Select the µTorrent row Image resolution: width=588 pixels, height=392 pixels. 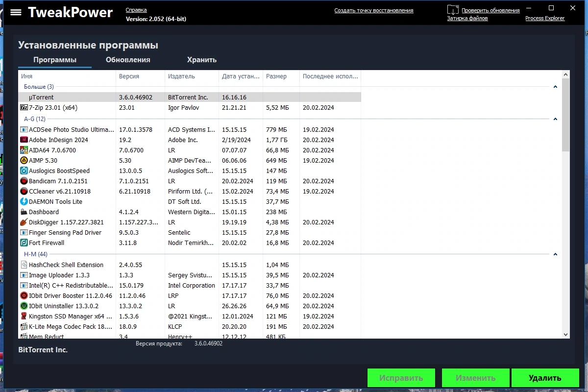190,97
